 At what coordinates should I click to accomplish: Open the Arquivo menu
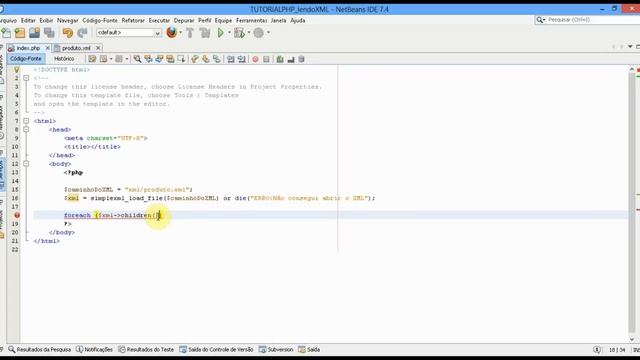click(8, 20)
